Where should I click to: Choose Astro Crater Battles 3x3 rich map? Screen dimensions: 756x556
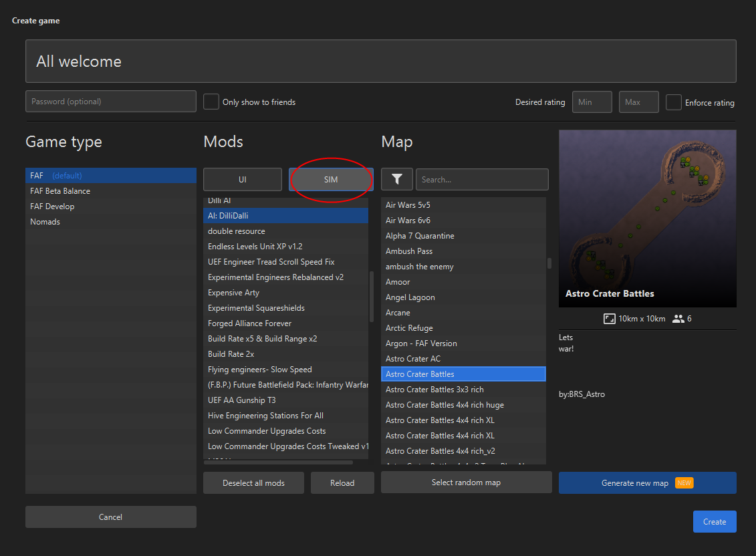[463, 390]
